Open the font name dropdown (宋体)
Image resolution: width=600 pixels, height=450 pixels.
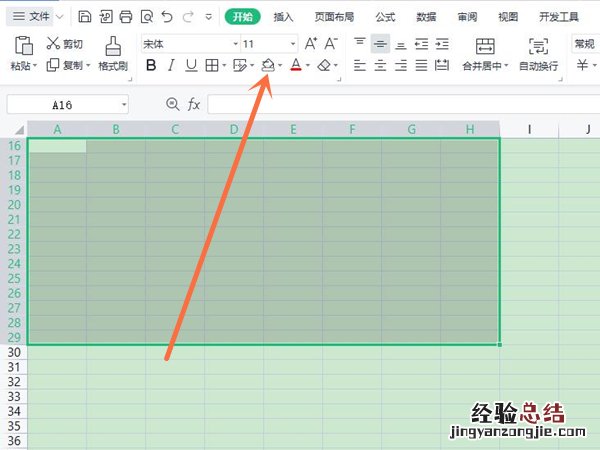[x=236, y=44]
